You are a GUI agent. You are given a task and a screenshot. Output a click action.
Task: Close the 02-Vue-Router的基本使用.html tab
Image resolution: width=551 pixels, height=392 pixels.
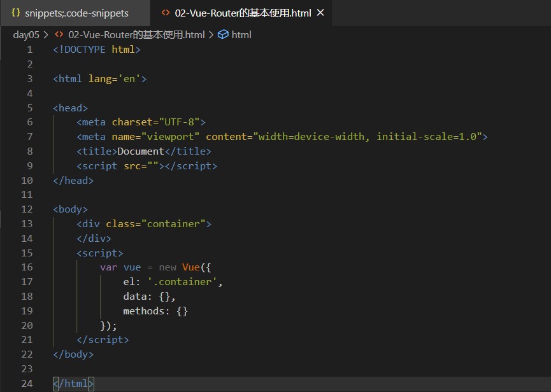(320, 13)
